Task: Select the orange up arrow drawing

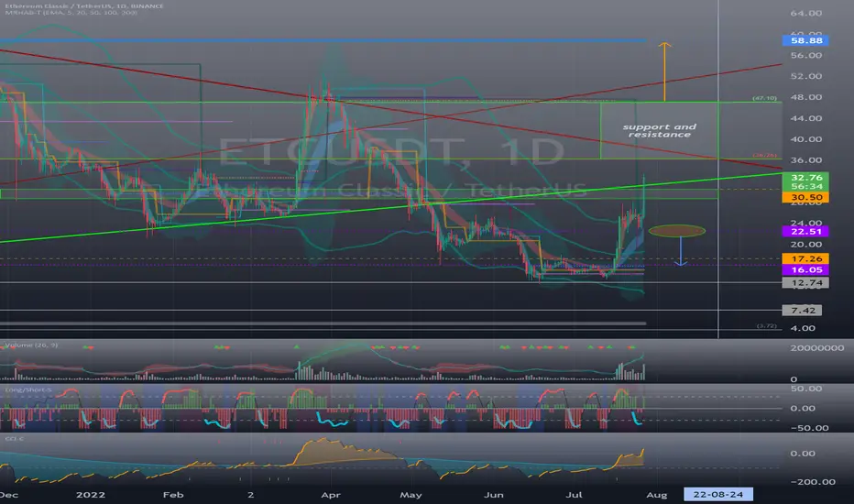Action: (664, 71)
